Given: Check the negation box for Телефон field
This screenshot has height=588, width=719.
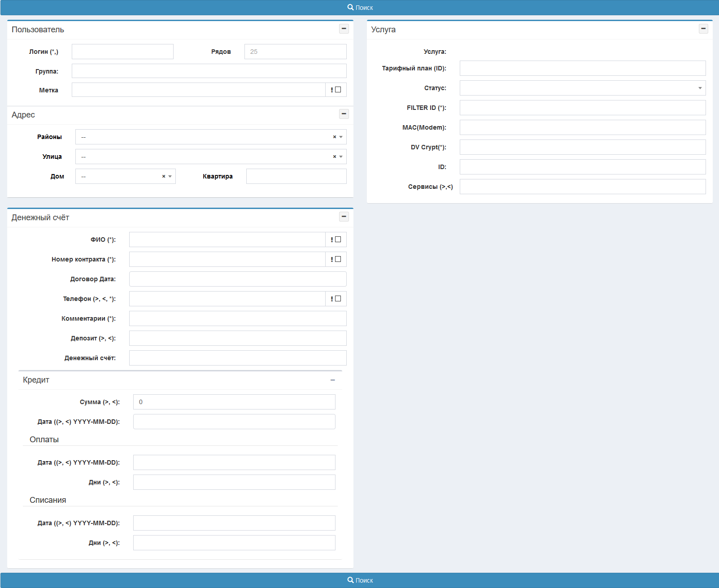Looking at the screenshot, I should [338, 299].
